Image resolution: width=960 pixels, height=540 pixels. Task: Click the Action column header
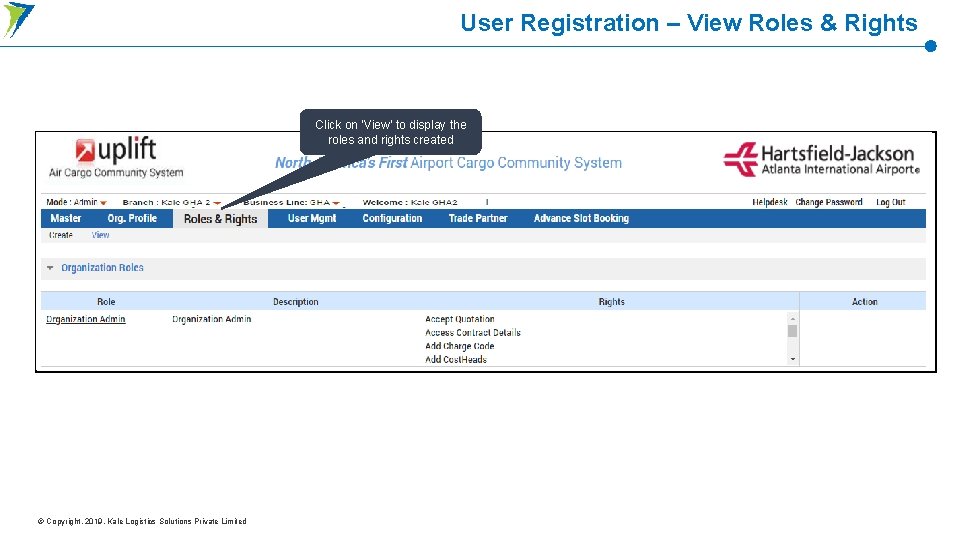pos(864,301)
